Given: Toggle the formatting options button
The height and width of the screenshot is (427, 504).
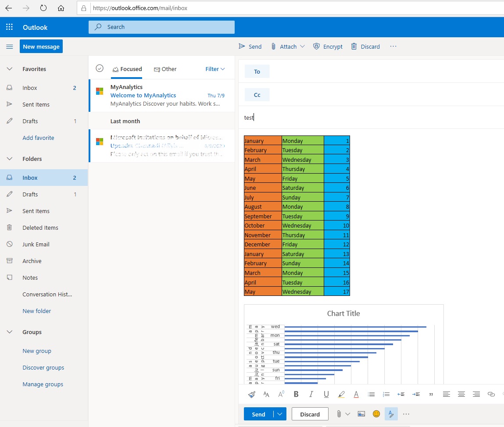Looking at the screenshot, I should 391,414.
